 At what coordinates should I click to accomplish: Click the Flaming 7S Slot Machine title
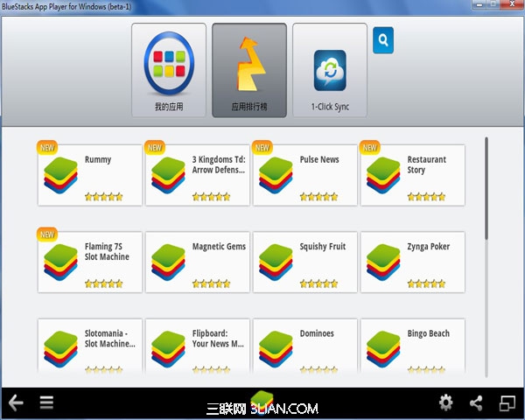point(107,251)
